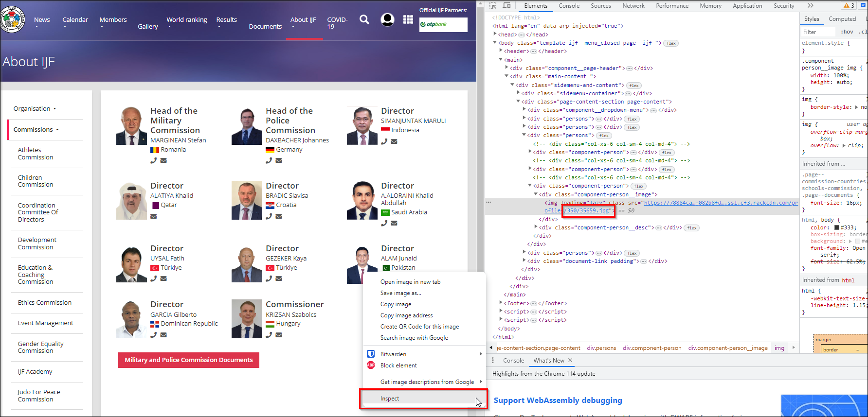The width and height of the screenshot is (868, 417).
Task: Toggle the element picker inspect tool
Action: tap(493, 6)
